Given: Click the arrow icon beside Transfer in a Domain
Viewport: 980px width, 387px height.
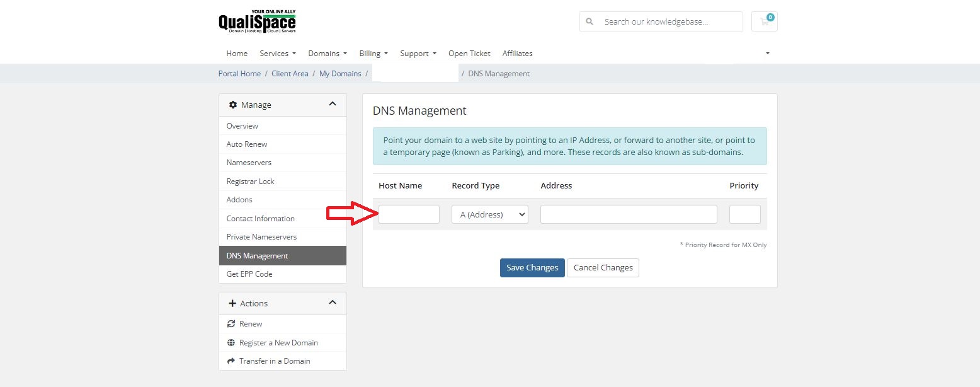Looking at the screenshot, I should [x=232, y=361].
